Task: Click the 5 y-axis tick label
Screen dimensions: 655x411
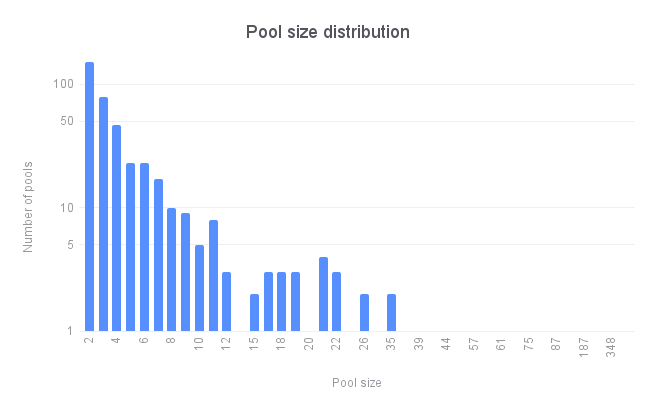Action: 70,244
